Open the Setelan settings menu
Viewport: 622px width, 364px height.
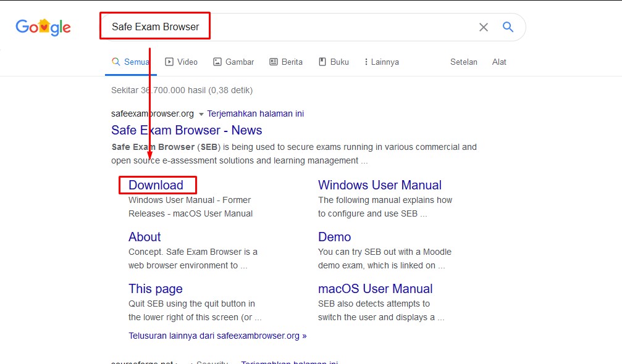[x=463, y=62]
